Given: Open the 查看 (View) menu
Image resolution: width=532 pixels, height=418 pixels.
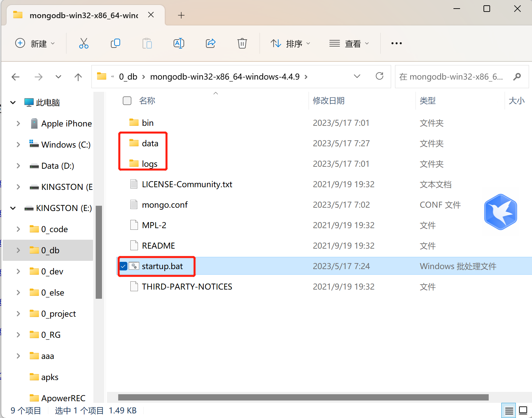Looking at the screenshot, I should point(349,43).
